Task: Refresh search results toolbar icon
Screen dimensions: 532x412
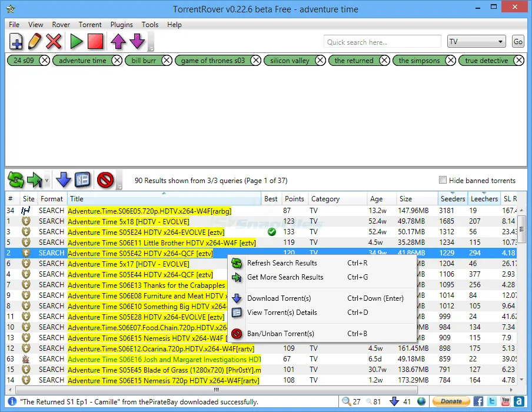Action: click(x=16, y=180)
